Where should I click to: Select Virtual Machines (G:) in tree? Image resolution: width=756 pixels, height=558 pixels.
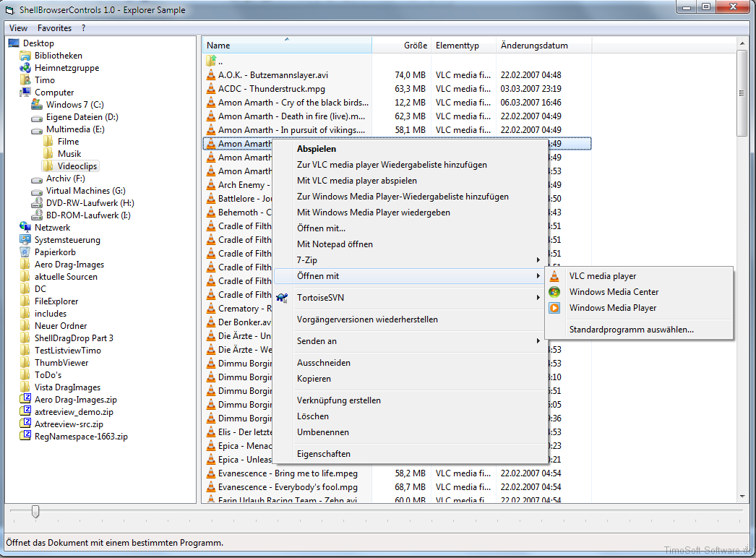[x=86, y=191]
